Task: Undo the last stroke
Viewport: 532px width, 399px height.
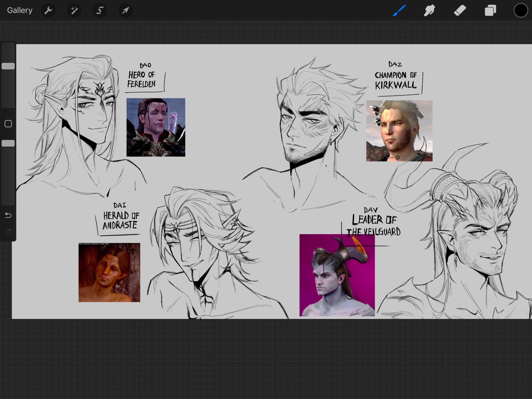Action: (8, 215)
